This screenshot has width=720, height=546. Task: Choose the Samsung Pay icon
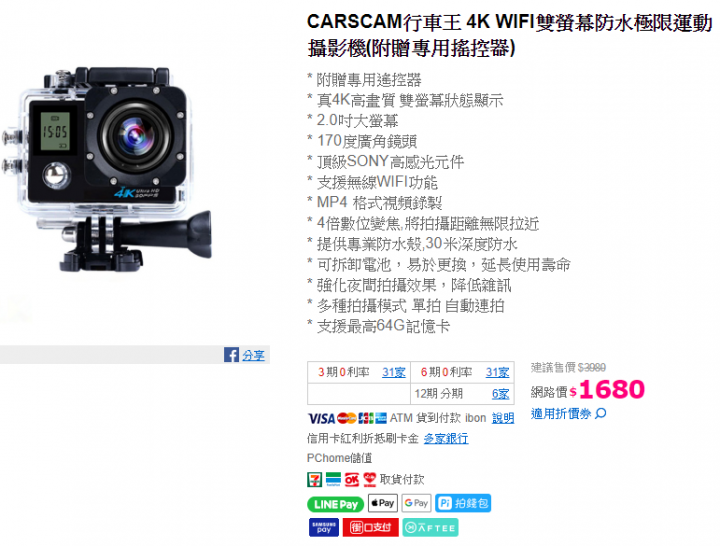(324, 527)
